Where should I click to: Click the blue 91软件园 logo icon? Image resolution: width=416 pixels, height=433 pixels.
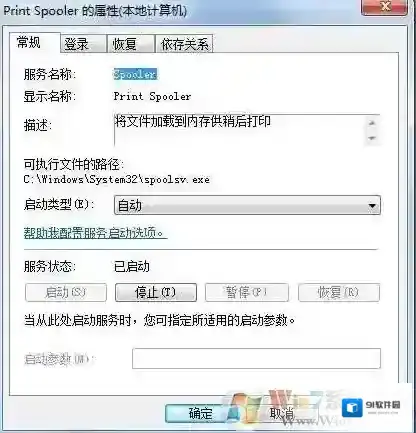pos(352,408)
